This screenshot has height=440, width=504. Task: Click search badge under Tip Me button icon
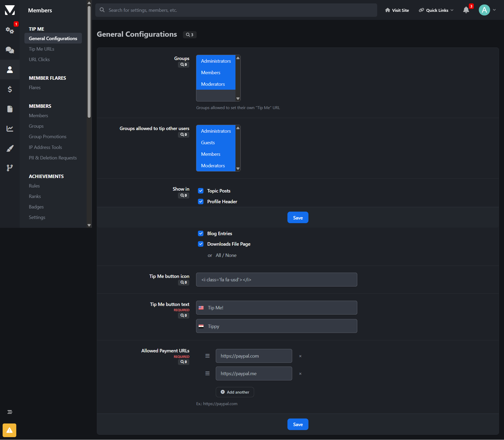point(183,282)
